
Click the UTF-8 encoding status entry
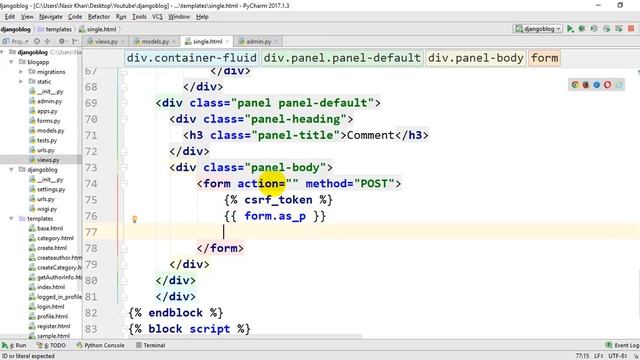(x=618, y=356)
